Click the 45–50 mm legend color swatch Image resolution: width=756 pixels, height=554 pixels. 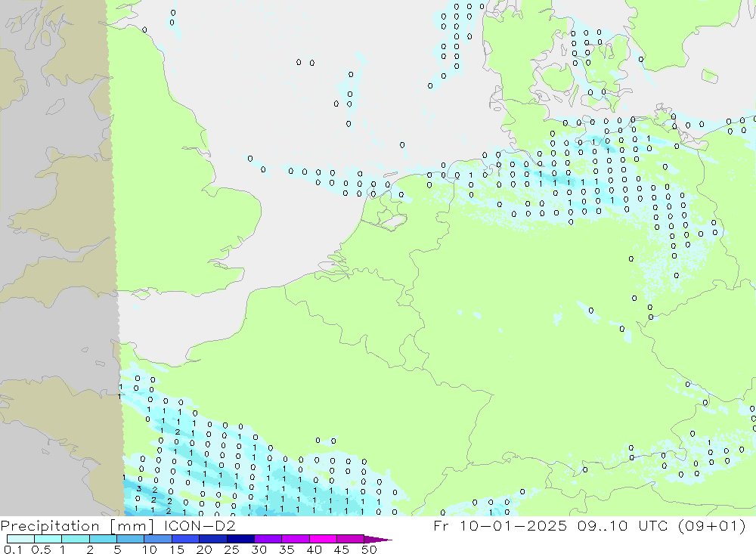coord(351,539)
